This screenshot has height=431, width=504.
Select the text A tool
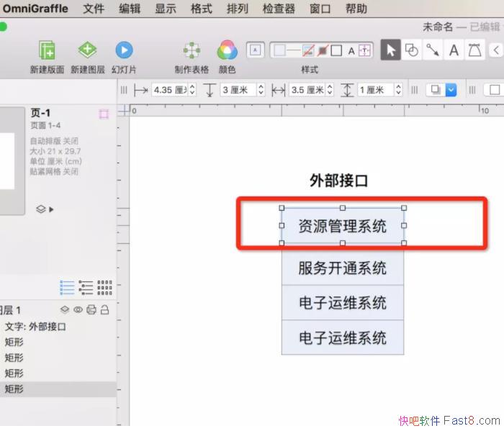click(454, 50)
